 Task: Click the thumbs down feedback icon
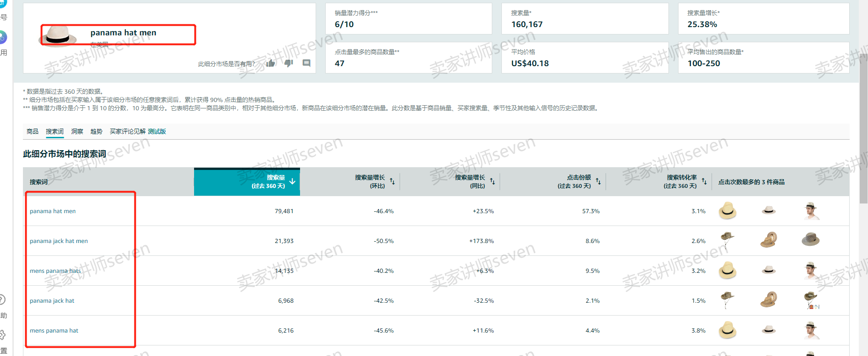[289, 63]
